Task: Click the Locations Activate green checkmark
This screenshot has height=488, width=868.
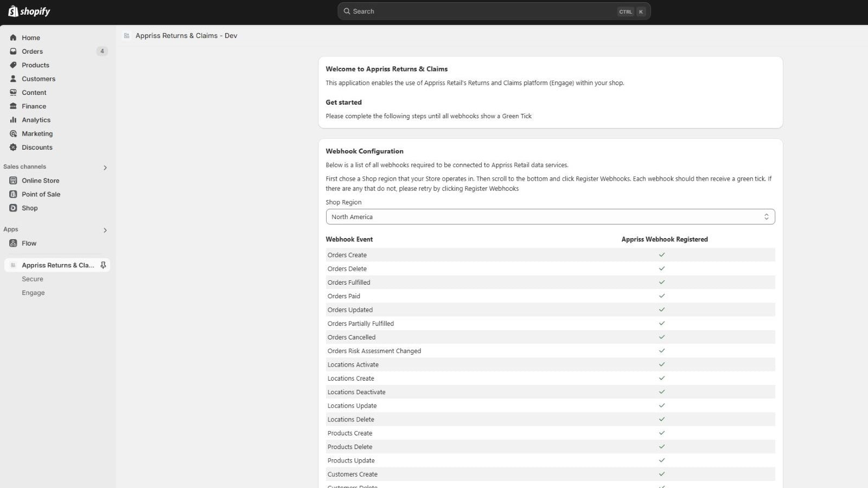Action: point(662,364)
